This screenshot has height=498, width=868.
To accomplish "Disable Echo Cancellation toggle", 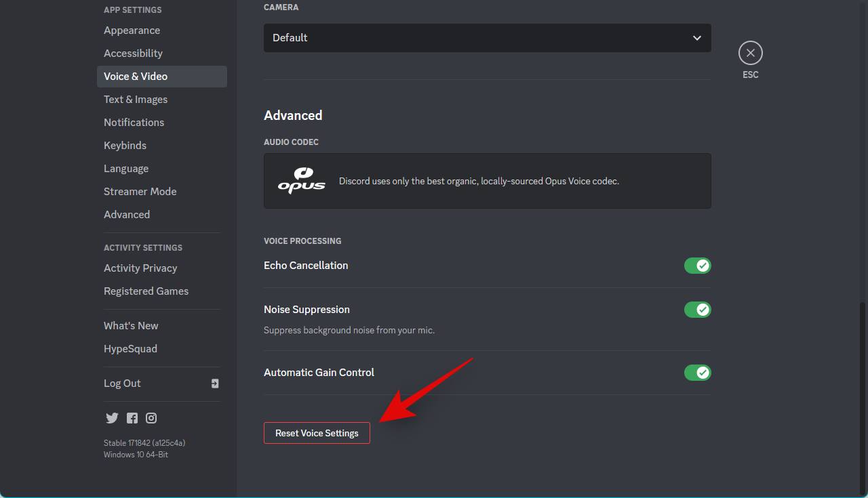I will point(697,266).
